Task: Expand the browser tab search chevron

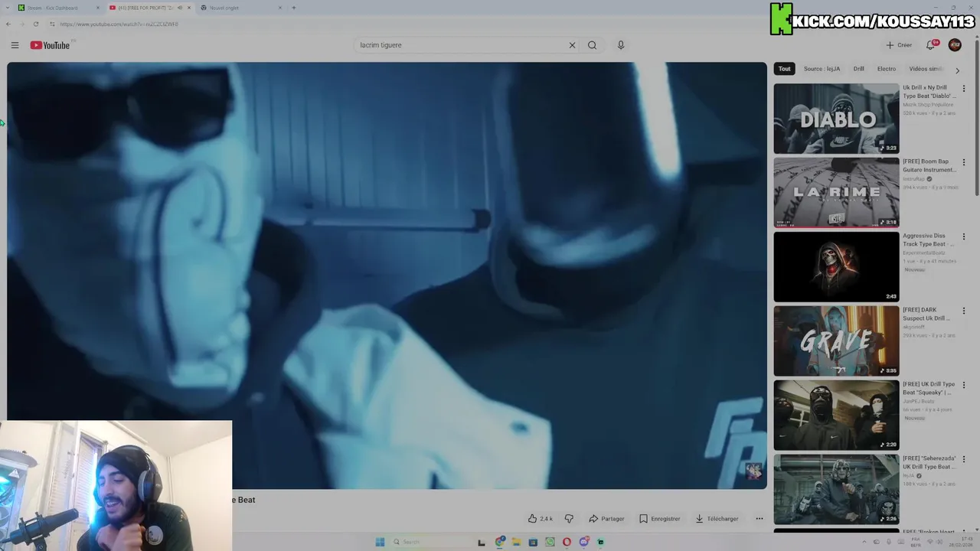Action: pos(7,8)
